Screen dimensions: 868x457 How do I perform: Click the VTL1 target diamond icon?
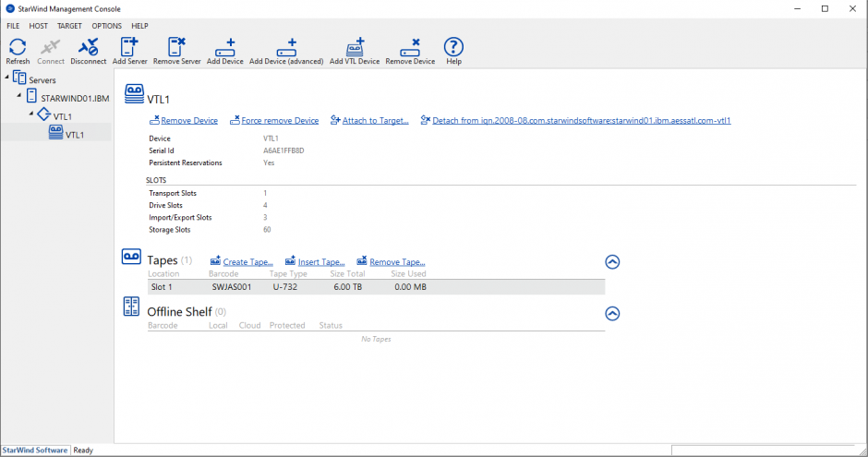click(43, 114)
